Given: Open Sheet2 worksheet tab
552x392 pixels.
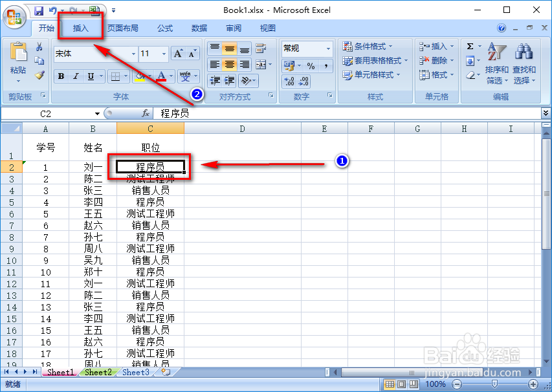Looking at the screenshot, I should (98, 373).
